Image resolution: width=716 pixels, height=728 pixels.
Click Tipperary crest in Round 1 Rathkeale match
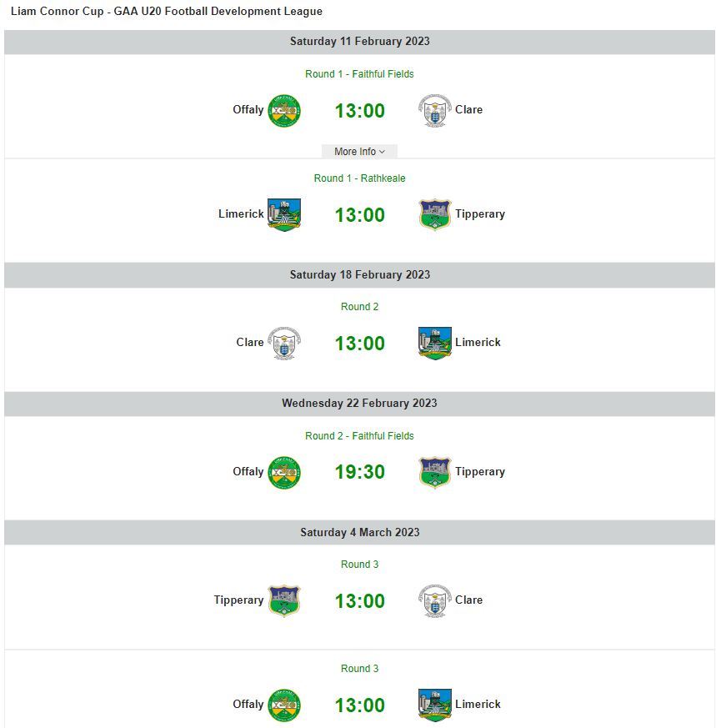(x=435, y=214)
